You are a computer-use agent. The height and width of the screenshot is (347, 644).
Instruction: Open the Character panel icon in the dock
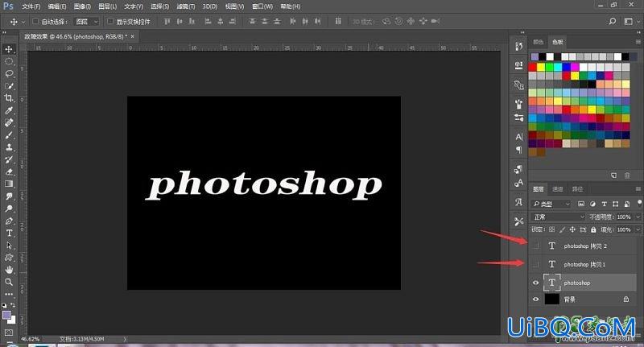[x=518, y=137]
